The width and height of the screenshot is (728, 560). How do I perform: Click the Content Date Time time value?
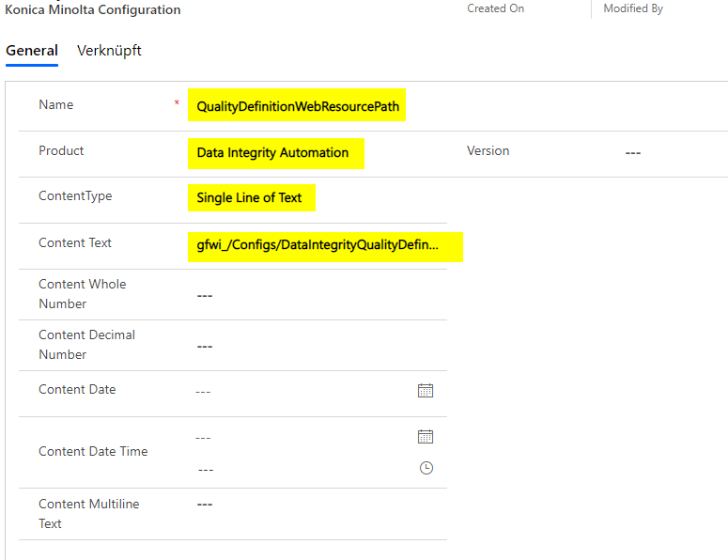coord(206,470)
